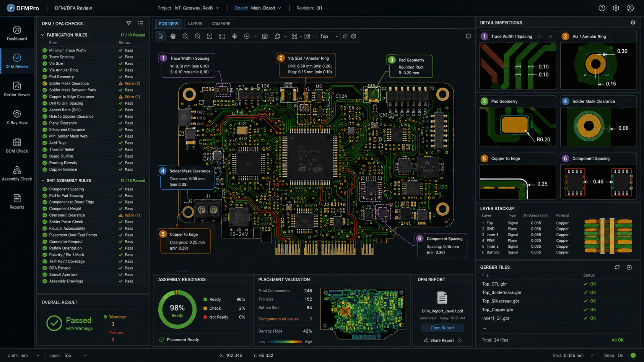This screenshot has height=362, width=644.
Task: Open Assembly Check in sidebar
Action: (17, 174)
